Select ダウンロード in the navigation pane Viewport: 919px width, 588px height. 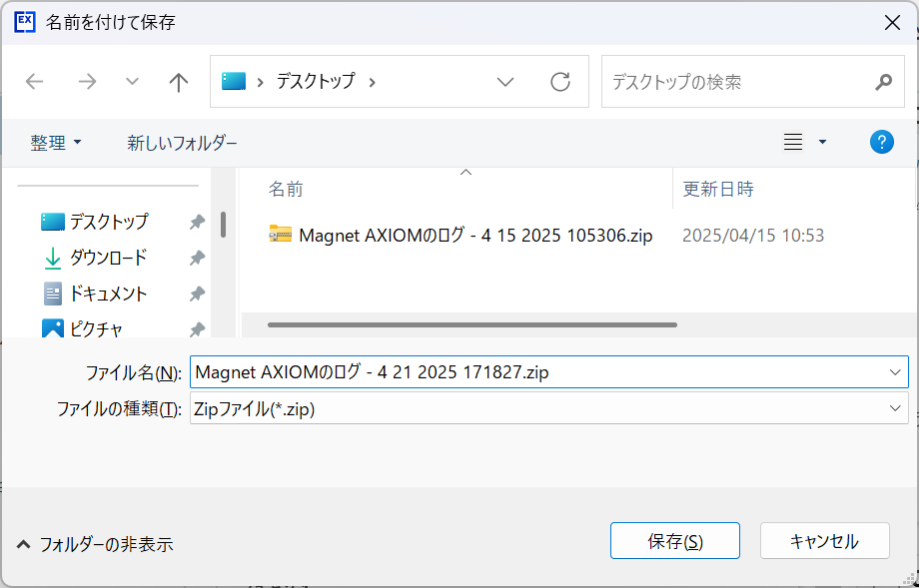point(108,258)
